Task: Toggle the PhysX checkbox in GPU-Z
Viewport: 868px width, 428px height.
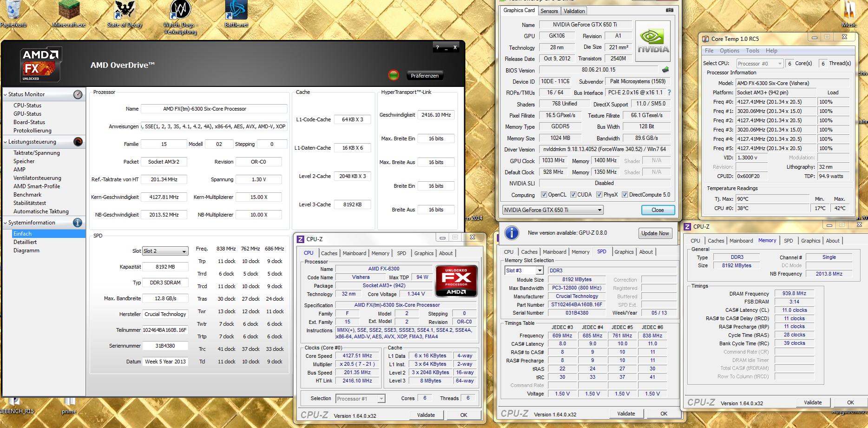Action: tap(599, 195)
